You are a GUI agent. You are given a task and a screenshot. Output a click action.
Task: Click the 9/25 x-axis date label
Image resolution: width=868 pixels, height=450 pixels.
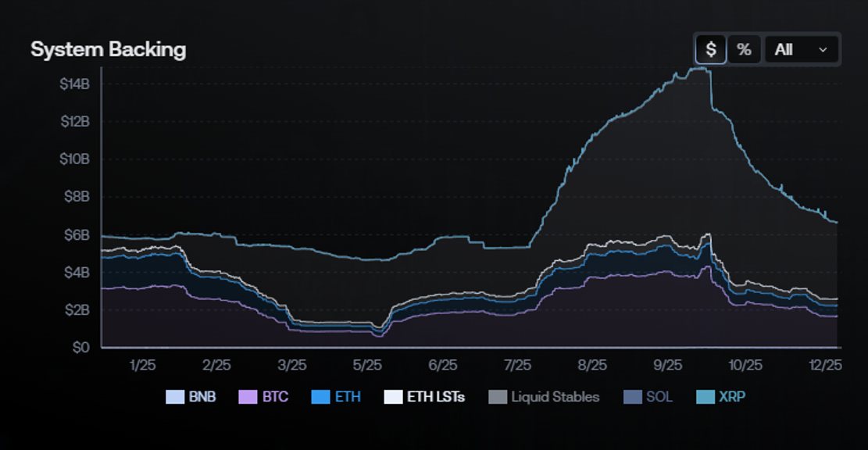point(668,366)
